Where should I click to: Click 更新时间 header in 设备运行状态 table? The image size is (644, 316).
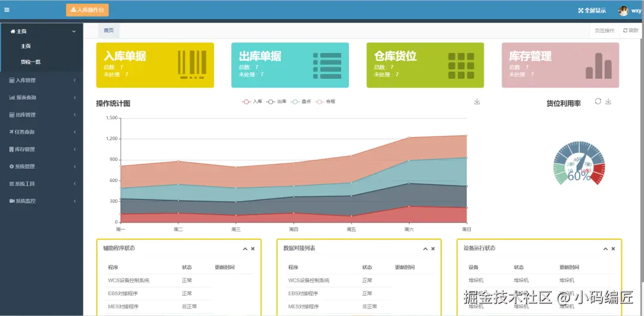pyautogui.click(x=569, y=267)
